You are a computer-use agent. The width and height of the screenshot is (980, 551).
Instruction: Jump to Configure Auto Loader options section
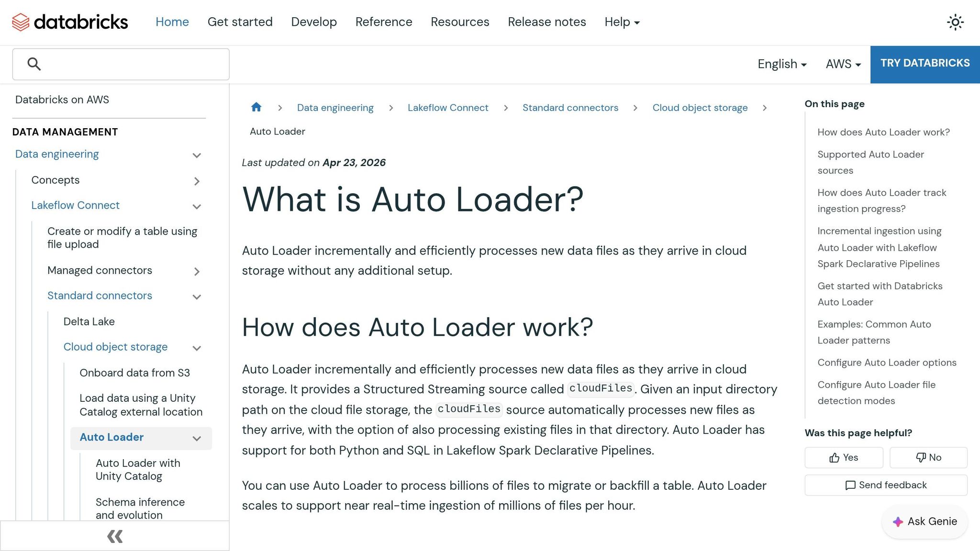coord(886,363)
